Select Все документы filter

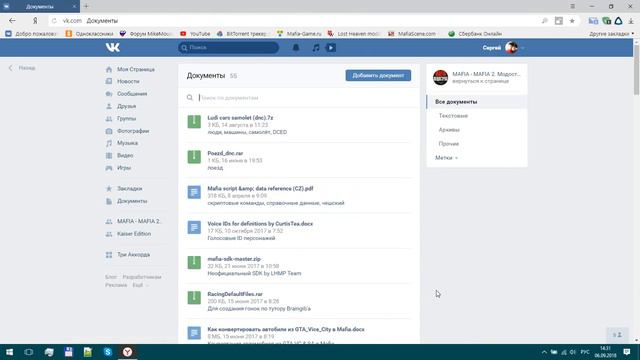(477, 102)
